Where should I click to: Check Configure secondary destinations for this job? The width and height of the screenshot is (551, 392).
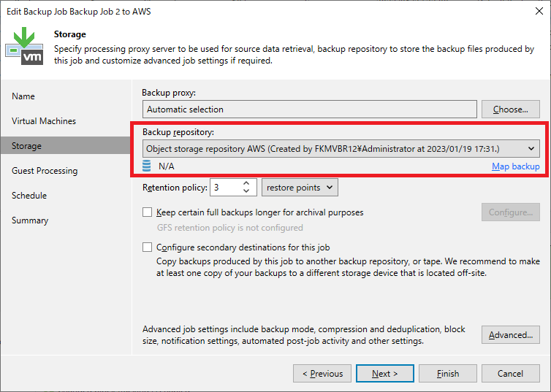(x=147, y=247)
